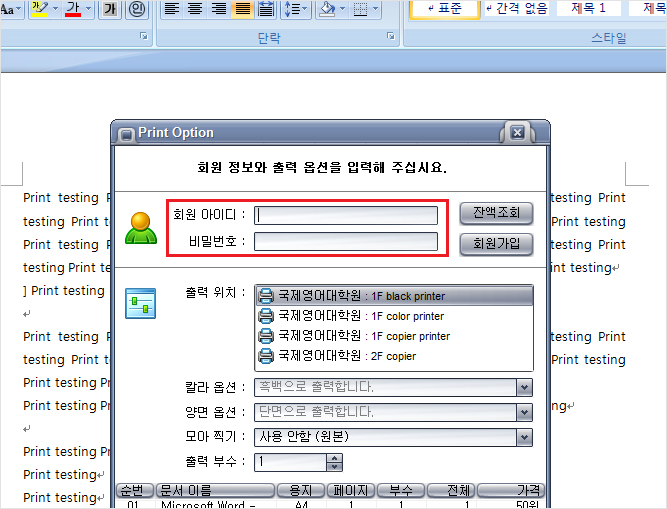
Task: Apply the 표준 style
Action: tap(445, 9)
